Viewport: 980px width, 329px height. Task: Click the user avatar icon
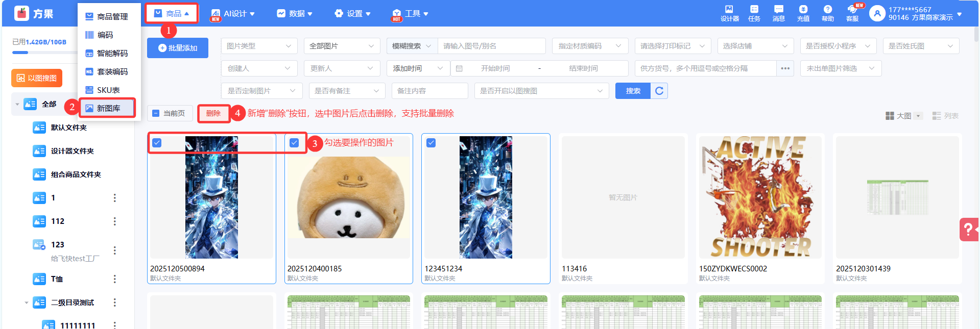(x=877, y=13)
